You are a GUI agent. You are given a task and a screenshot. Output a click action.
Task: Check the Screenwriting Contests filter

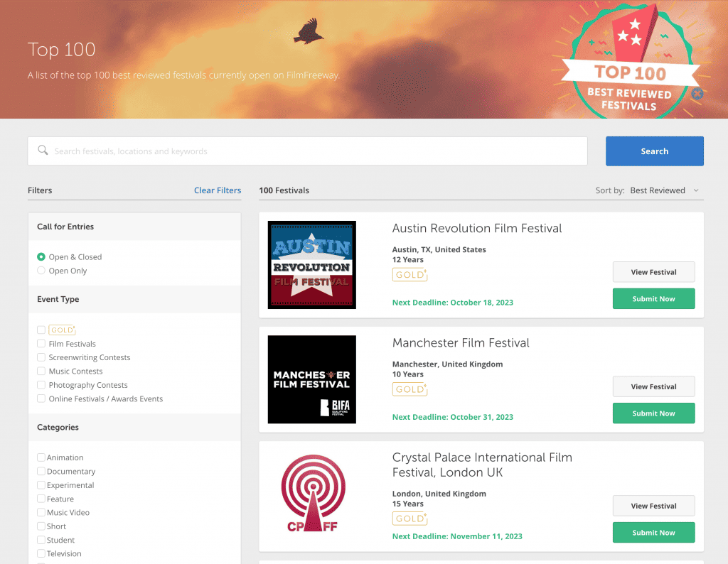pyautogui.click(x=41, y=357)
